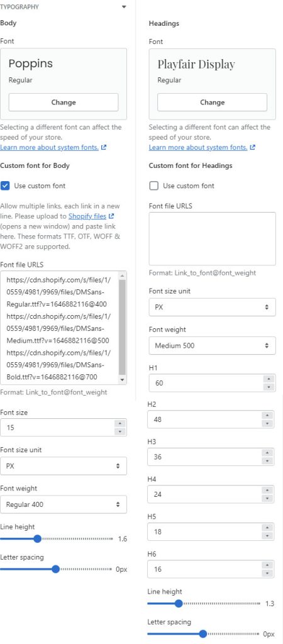Increase H1 size with up stepper arrow
283x644 pixels.
(268, 379)
